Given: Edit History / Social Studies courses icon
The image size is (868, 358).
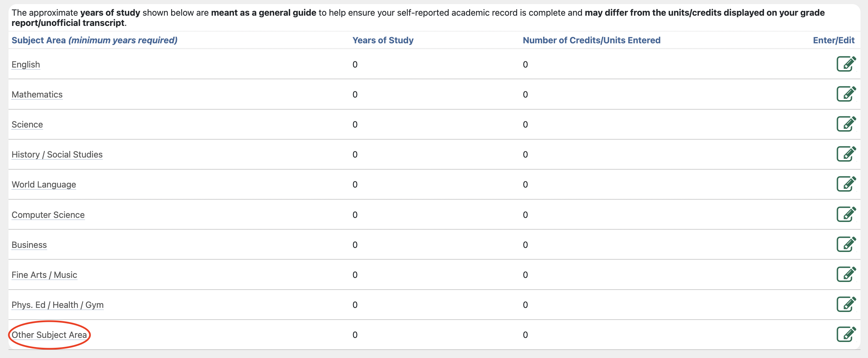Looking at the screenshot, I should [846, 154].
